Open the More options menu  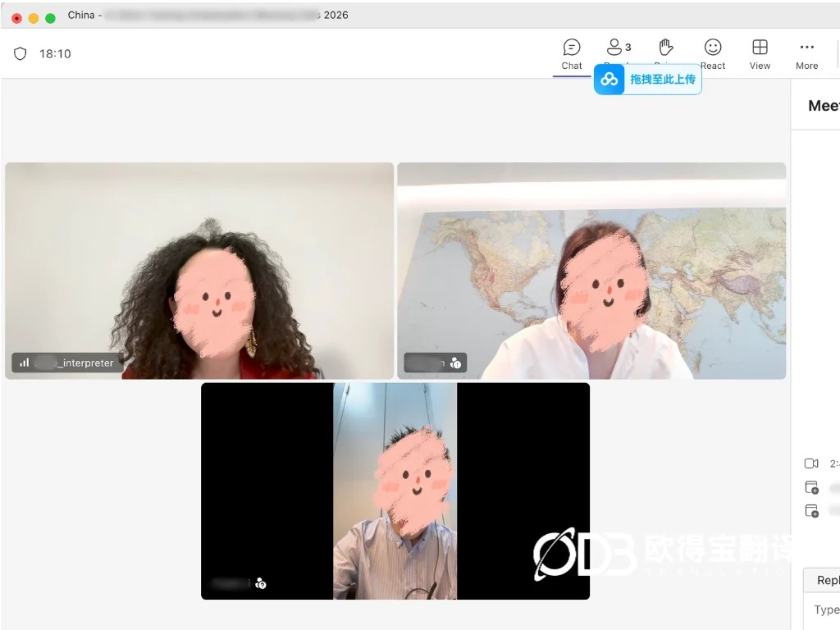point(806,55)
